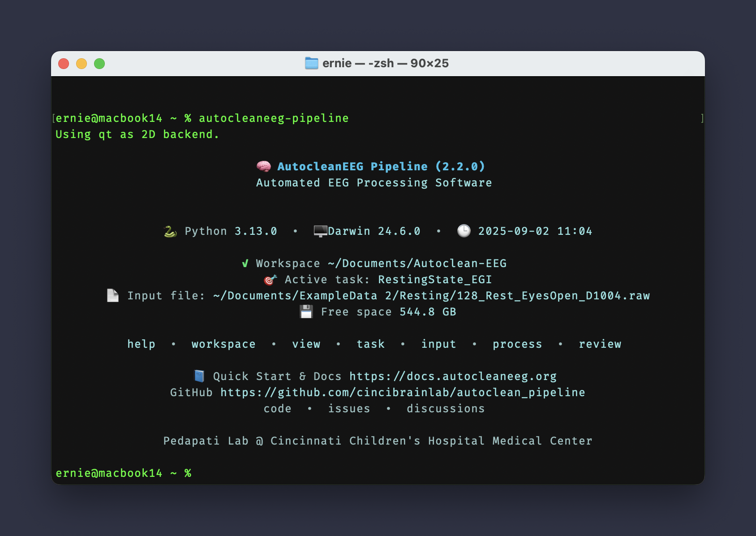Select the 'task' command text
Image resolution: width=756 pixels, height=536 pixels.
point(371,344)
